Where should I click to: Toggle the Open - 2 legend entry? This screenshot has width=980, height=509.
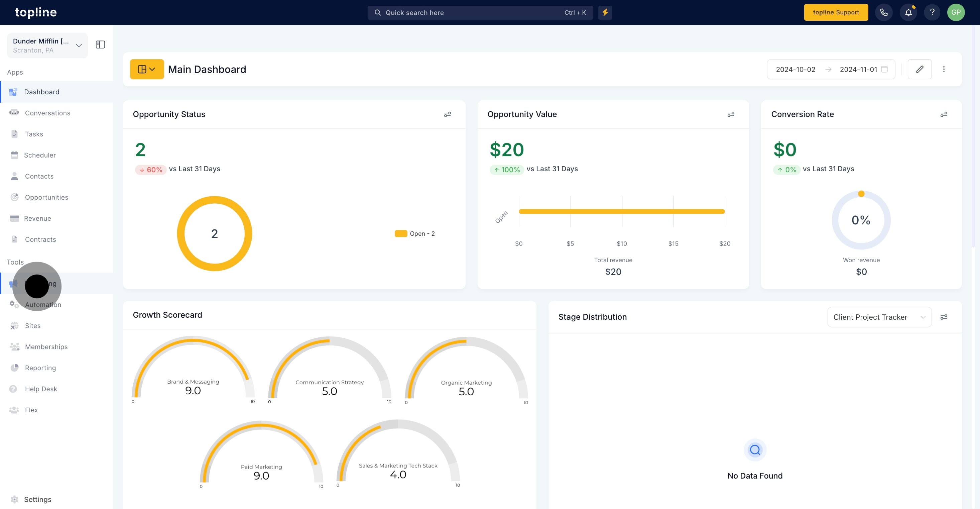415,234
